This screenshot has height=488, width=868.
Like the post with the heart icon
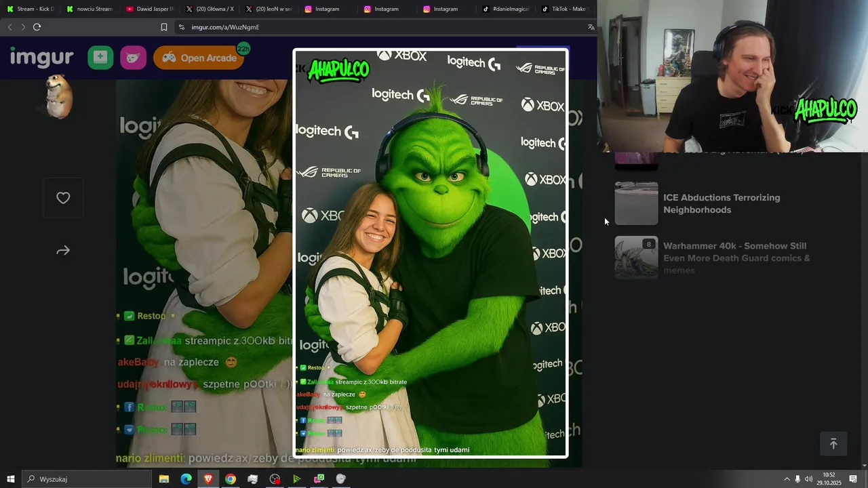tap(63, 198)
